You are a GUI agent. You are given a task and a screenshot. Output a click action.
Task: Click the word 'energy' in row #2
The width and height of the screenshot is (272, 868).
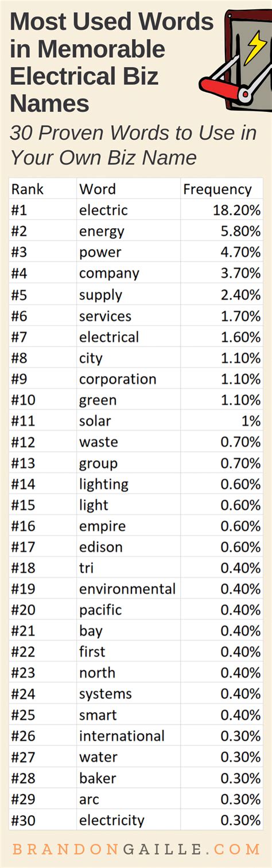[x=102, y=231]
